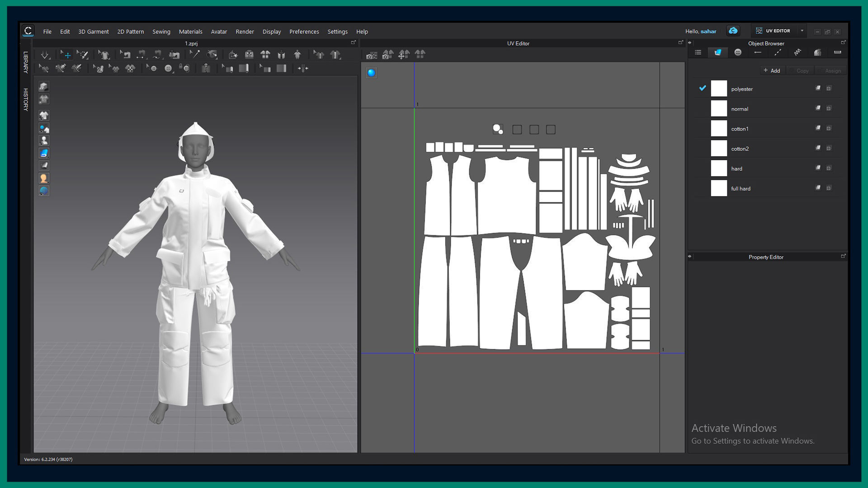Viewport: 868px width, 488px height.
Task: Click the zipper tool icon
Action: point(206,69)
